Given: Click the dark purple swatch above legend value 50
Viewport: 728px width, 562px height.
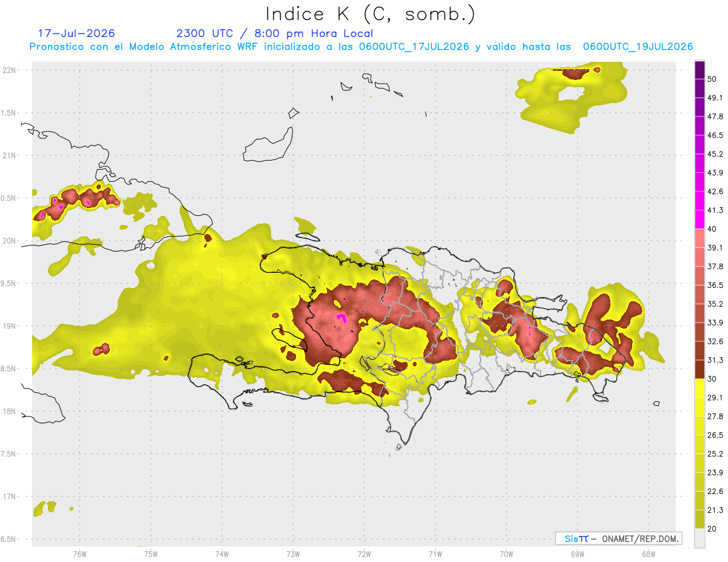Looking at the screenshot, I should 699,70.
